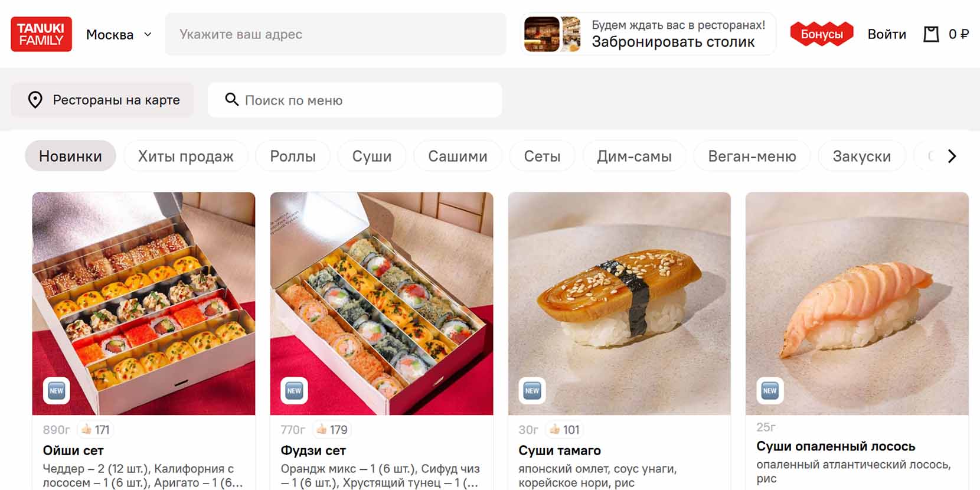The height and width of the screenshot is (490, 980).
Task: Click the map pin icon for restaurants
Action: click(35, 100)
